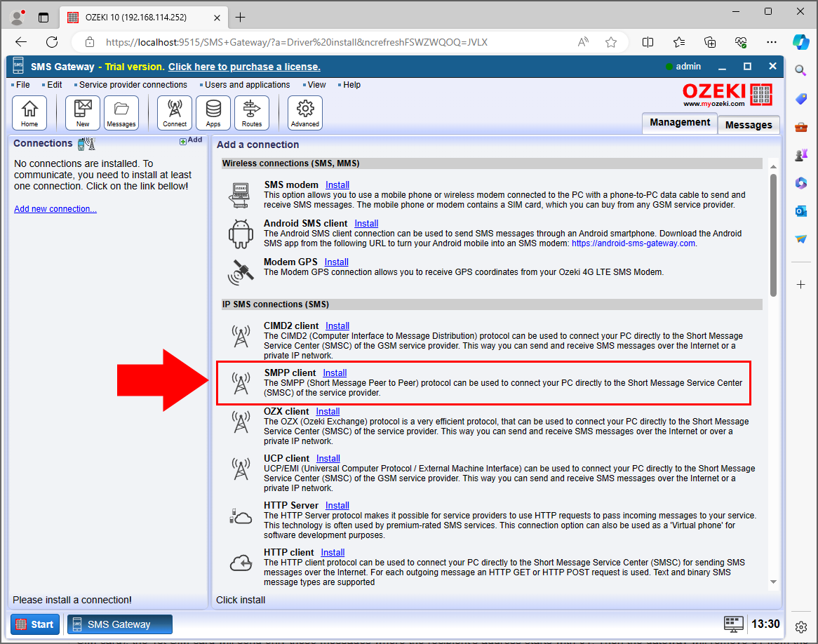The height and width of the screenshot is (644, 818).
Task: Open a new browser tab
Action: coord(240,18)
